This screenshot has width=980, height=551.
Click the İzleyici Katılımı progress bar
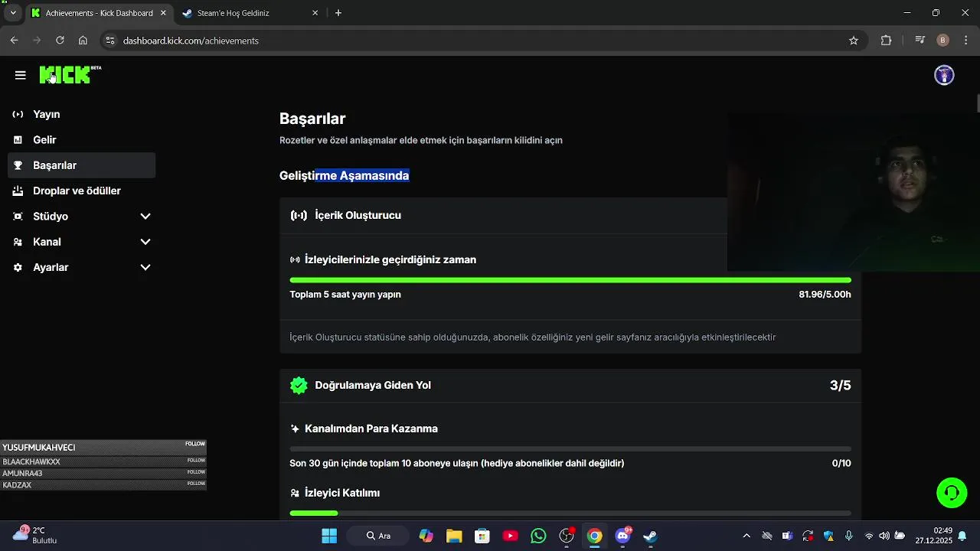(x=570, y=513)
